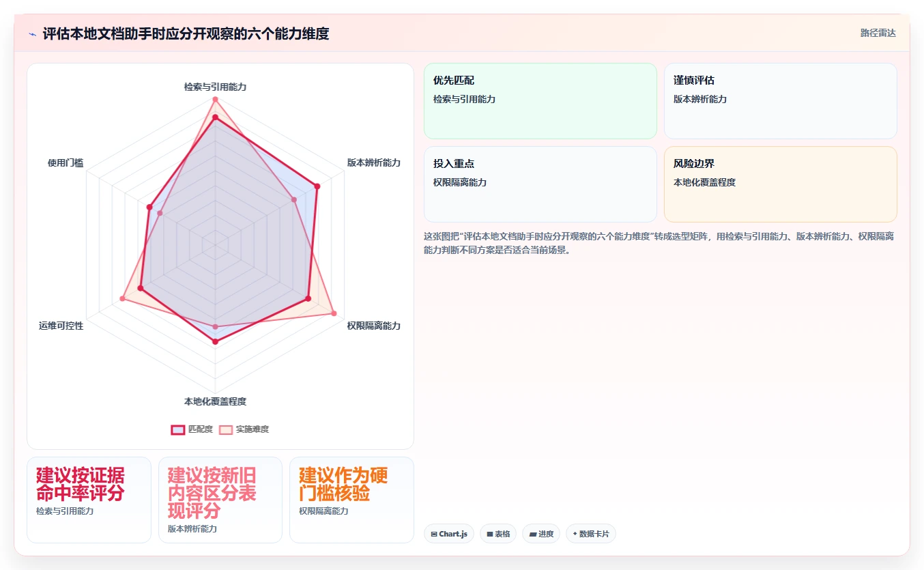924x570 pixels.
Task: Click the 运维可控性 radar axis label
Action: pyautogui.click(x=61, y=326)
